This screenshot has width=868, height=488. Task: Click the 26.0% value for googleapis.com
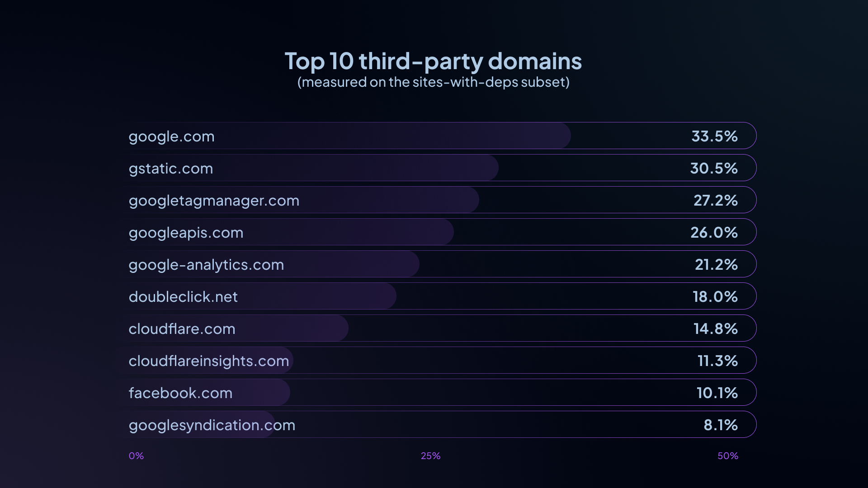point(714,232)
